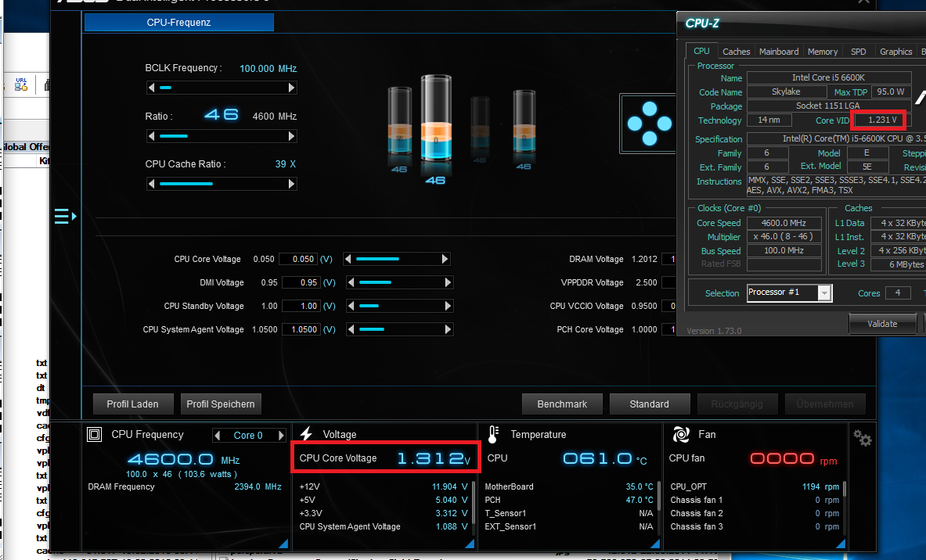Raise CPU System Agent Voltage with right arrow
Screen dimensions: 926x560
448,329
